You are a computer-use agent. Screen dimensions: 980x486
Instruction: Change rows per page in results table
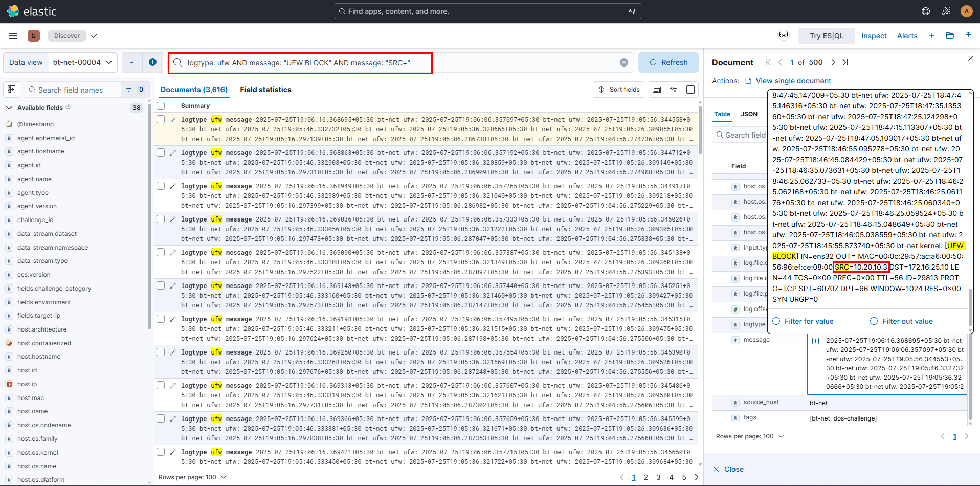(192, 477)
